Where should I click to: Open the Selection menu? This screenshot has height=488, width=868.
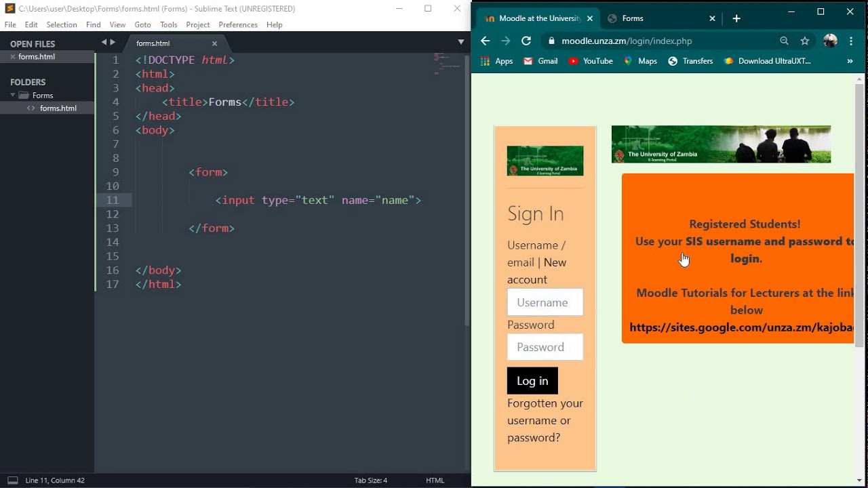(62, 24)
